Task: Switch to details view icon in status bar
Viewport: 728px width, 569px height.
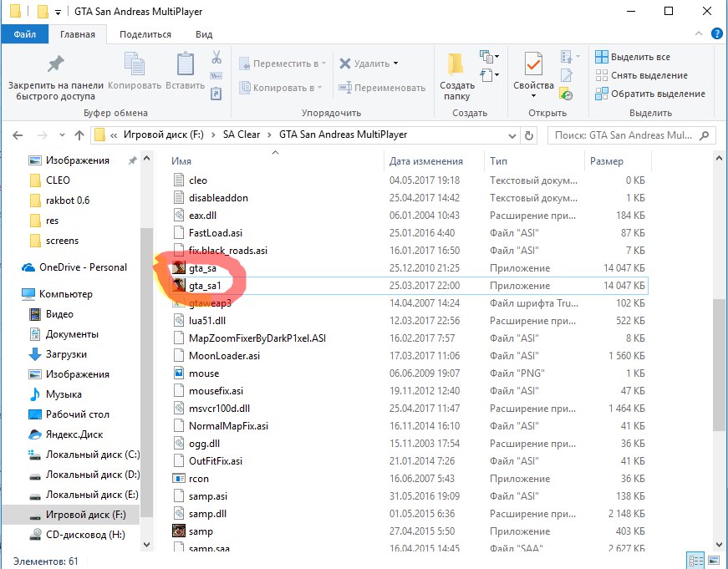Action: (695, 561)
